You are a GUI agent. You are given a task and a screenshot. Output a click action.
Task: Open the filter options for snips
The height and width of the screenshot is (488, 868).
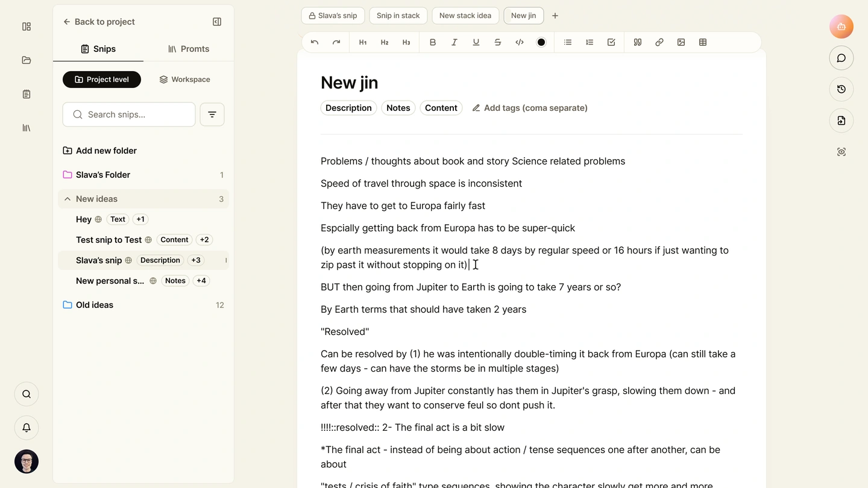[x=212, y=114]
